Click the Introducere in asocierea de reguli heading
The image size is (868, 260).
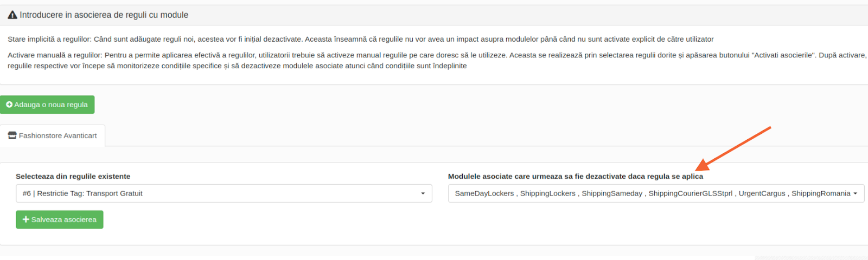104,15
